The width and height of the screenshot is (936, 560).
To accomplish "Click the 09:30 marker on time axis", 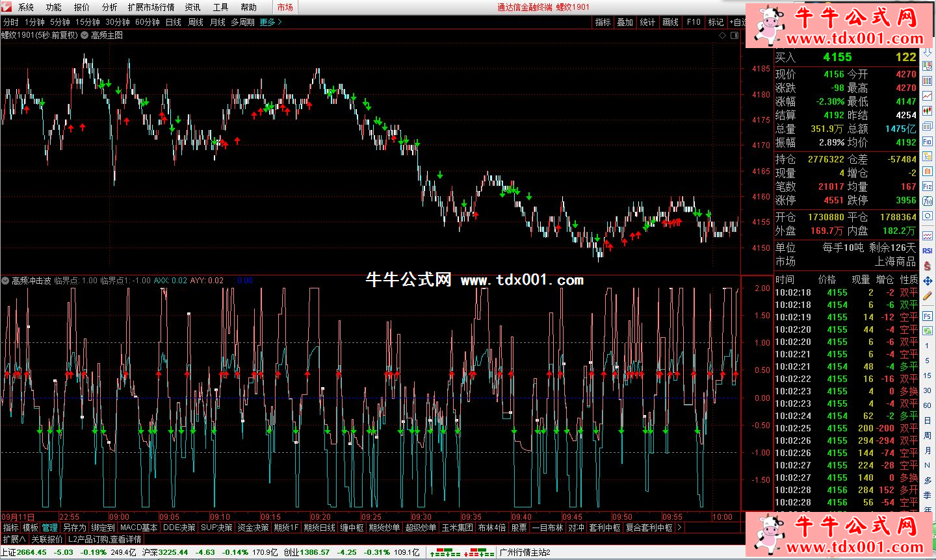I will 421,517.
